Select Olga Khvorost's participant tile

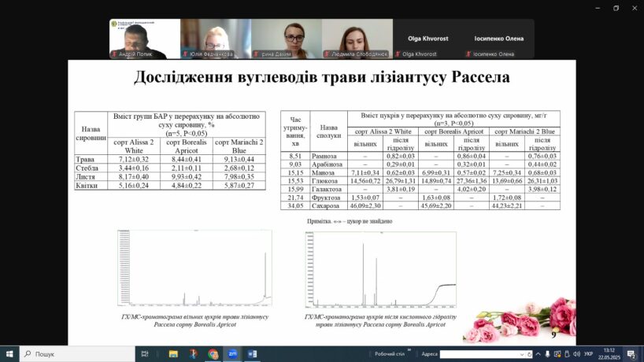(x=427, y=39)
